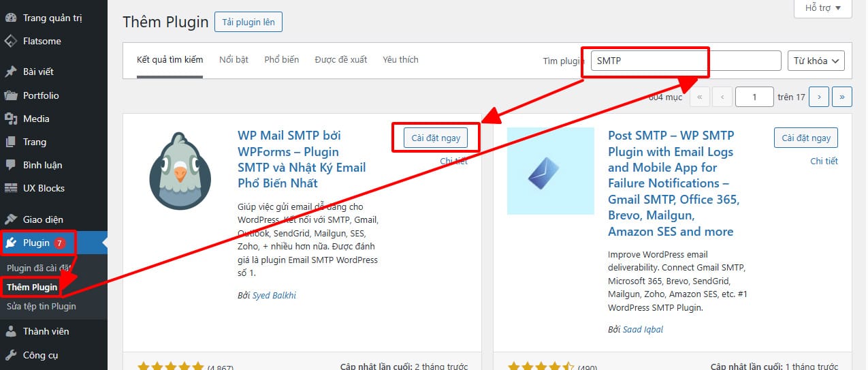Open Chi tiết for Post SMTP plugin

pyautogui.click(x=824, y=161)
